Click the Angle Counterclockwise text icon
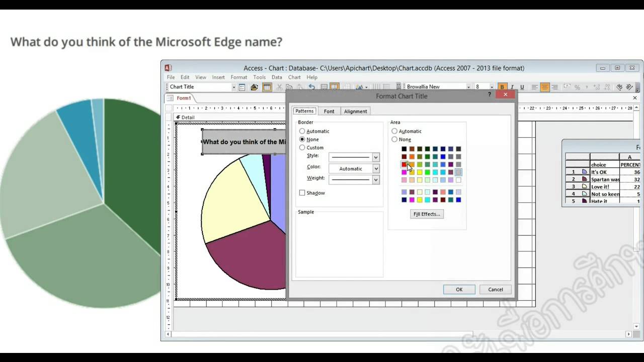Viewport: 644px width, 362px height. click(x=629, y=87)
